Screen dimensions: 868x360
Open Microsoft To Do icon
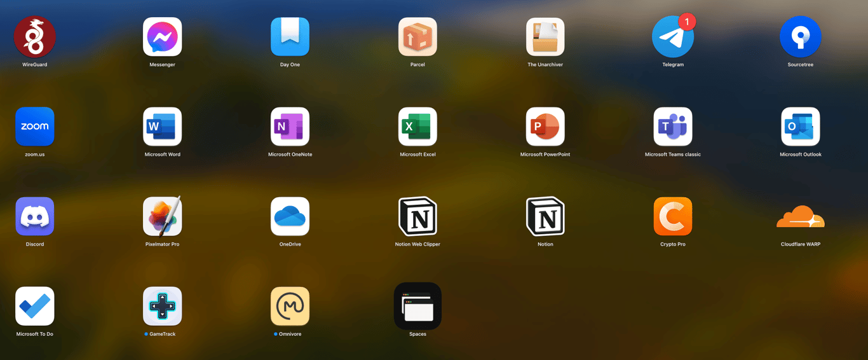(35, 306)
